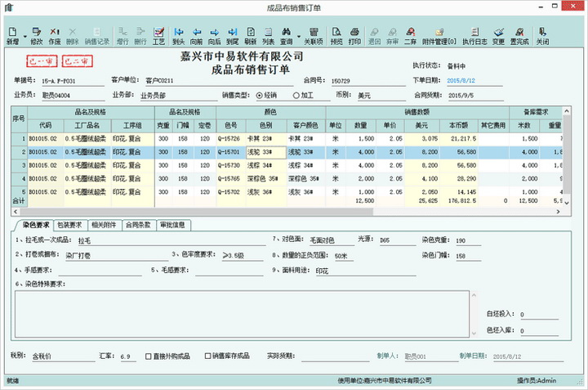This screenshot has height=390, width=588.
Task: Enable the 直接外购成品 checkbox
Action: (x=148, y=356)
